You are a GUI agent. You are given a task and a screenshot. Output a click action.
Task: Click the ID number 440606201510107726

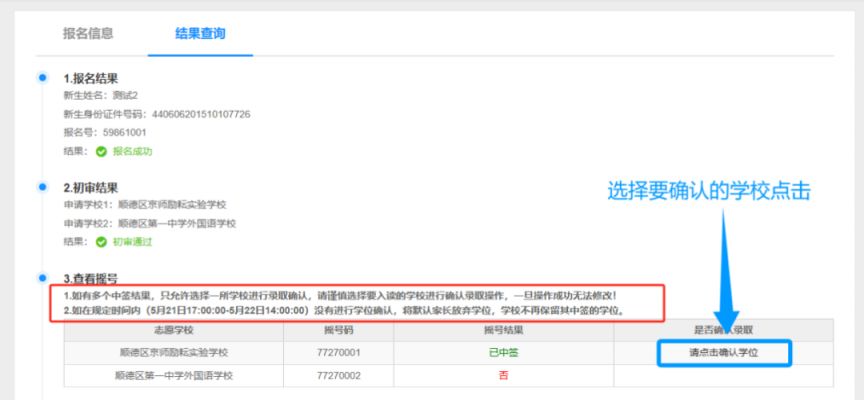[201, 114]
